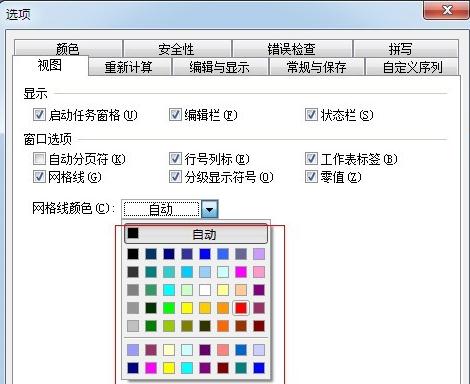Switch to the 重新计算 tab
The height and width of the screenshot is (384, 470).
tap(129, 67)
